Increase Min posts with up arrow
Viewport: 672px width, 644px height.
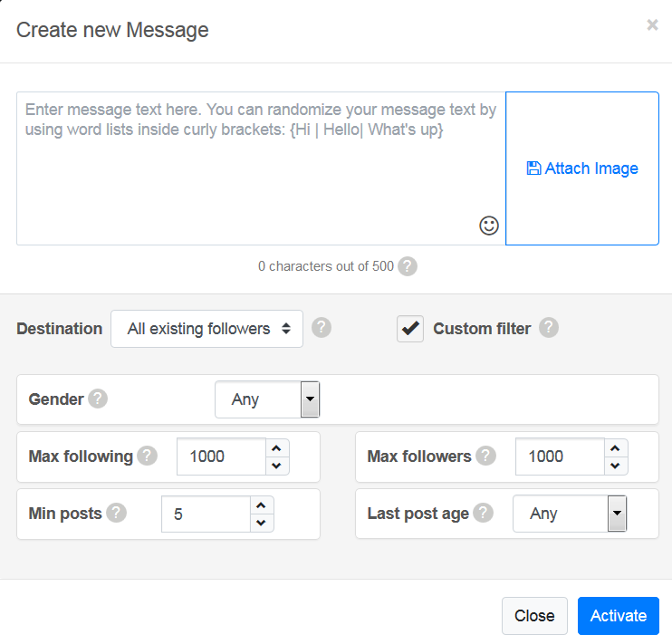pyautogui.click(x=261, y=505)
